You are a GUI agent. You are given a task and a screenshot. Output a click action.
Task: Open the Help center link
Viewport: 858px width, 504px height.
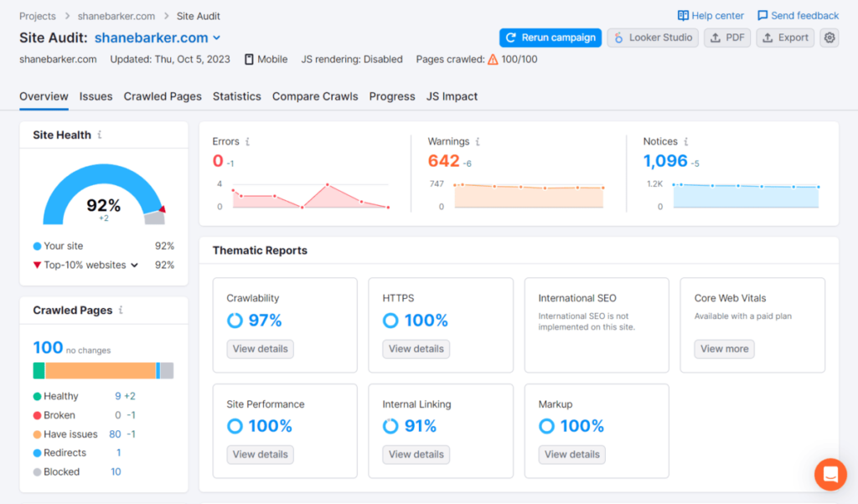point(711,16)
